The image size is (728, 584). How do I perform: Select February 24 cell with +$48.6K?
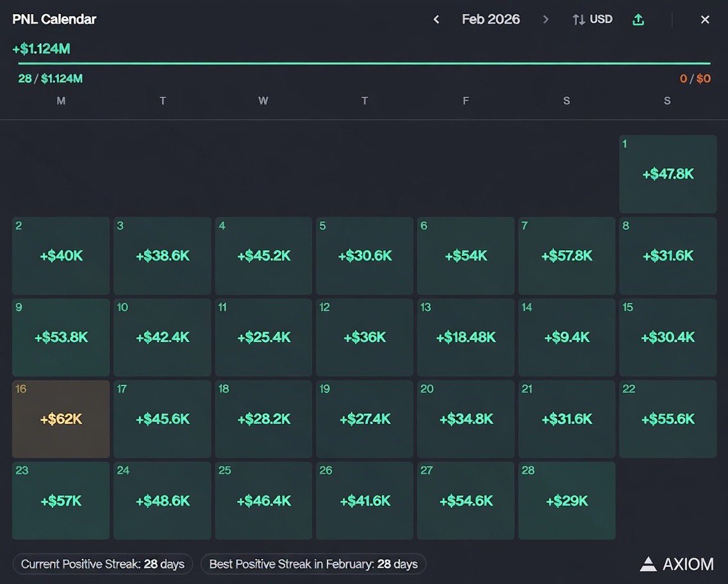tap(162, 501)
